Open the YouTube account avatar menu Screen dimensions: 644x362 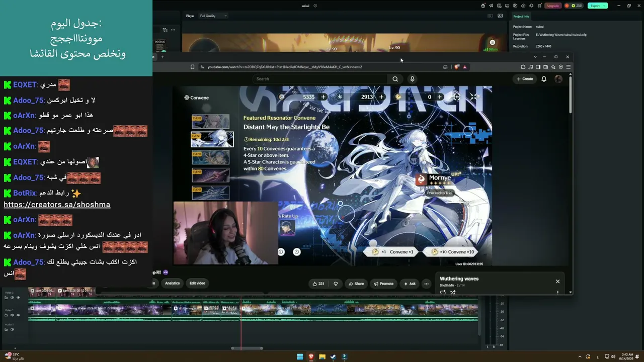pyautogui.click(x=558, y=79)
